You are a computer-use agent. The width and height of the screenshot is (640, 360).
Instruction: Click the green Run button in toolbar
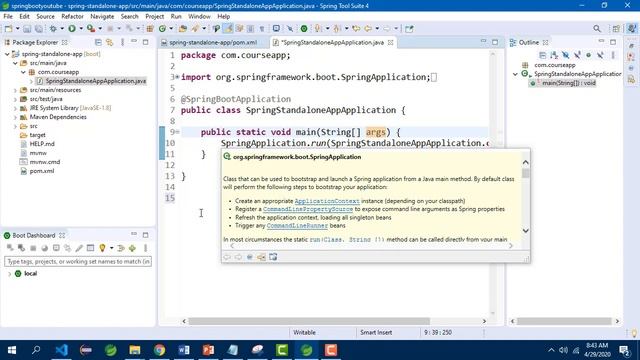(72, 29)
